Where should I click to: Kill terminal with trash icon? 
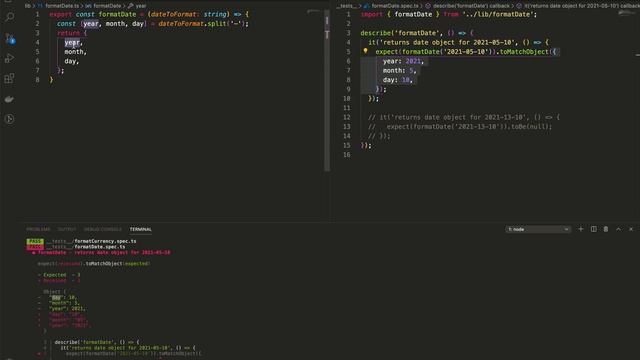pyautogui.click(x=606, y=229)
